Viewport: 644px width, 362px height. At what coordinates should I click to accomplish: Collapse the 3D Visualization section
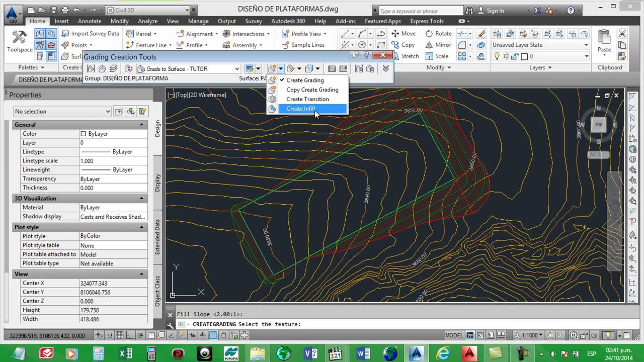[x=141, y=198]
